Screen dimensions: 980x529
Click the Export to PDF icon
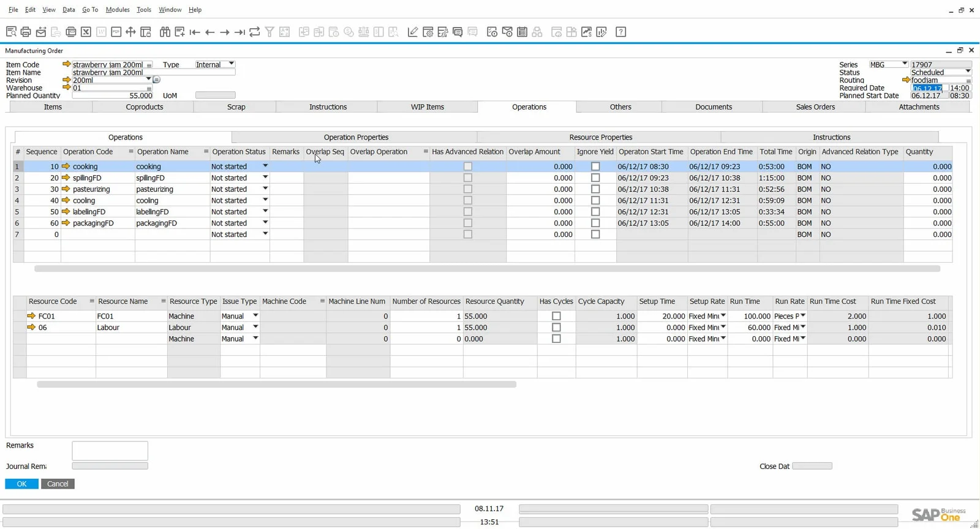(x=116, y=32)
